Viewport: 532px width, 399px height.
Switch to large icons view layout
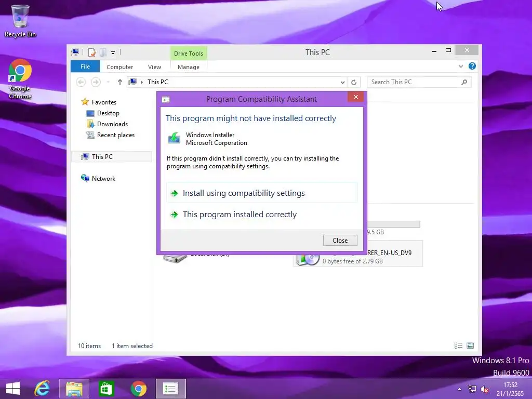[470, 345]
